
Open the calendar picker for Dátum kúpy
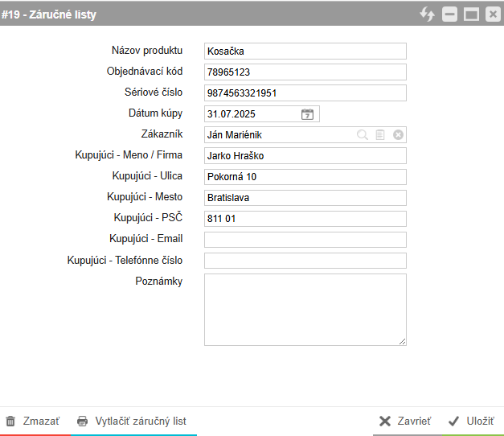(x=307, y=114)
